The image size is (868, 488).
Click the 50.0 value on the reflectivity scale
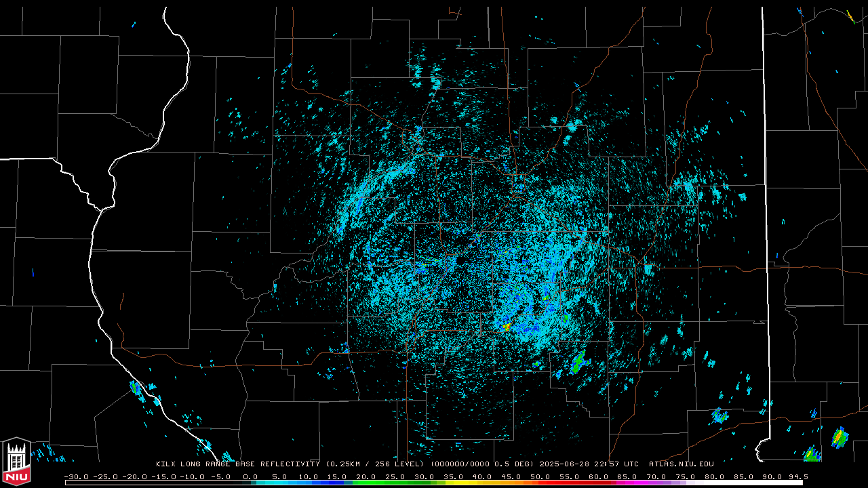pyautogui.click(x=540, y=476)
